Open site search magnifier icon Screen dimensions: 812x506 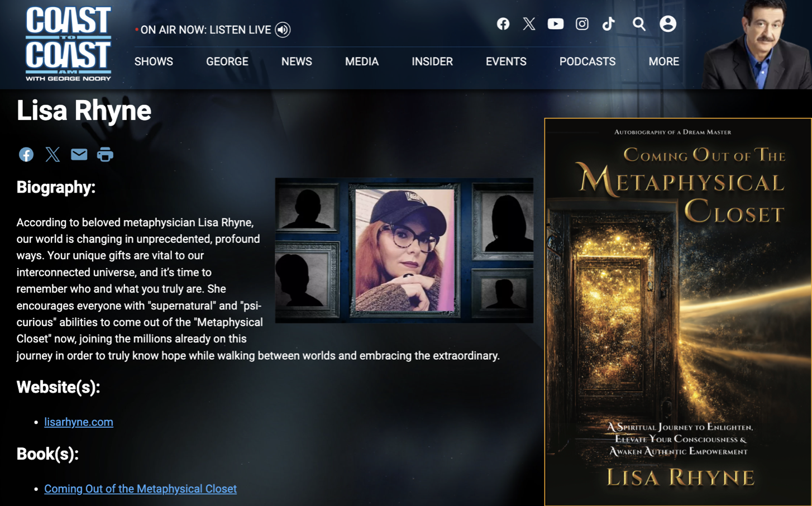[x=639, y=24]
